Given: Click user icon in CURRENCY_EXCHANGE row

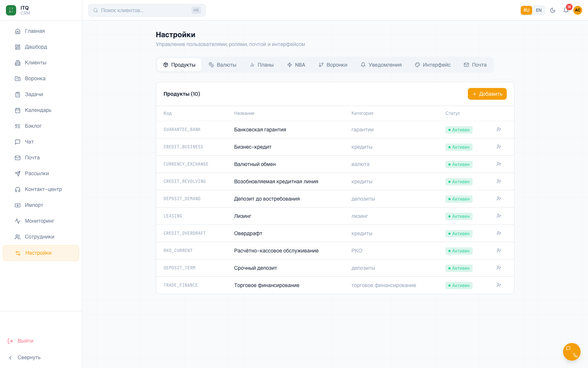Looking at the screenshot, I should coord(499,164).
